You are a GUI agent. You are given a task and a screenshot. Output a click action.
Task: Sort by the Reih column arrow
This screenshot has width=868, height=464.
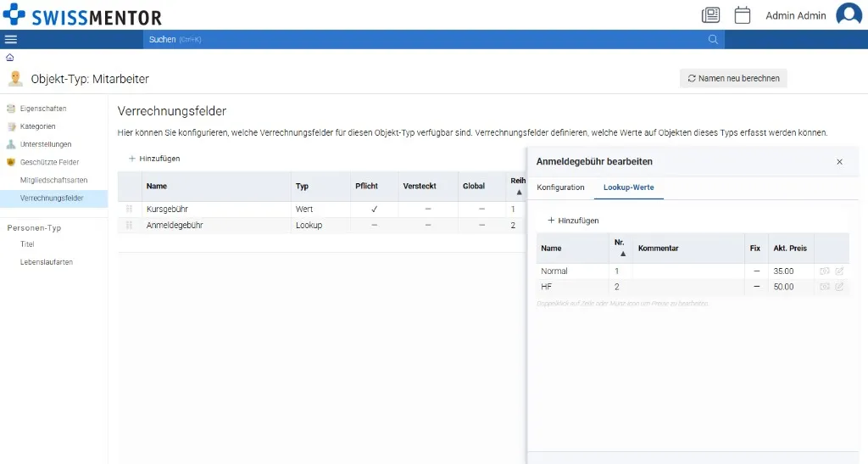click(519, 193)
